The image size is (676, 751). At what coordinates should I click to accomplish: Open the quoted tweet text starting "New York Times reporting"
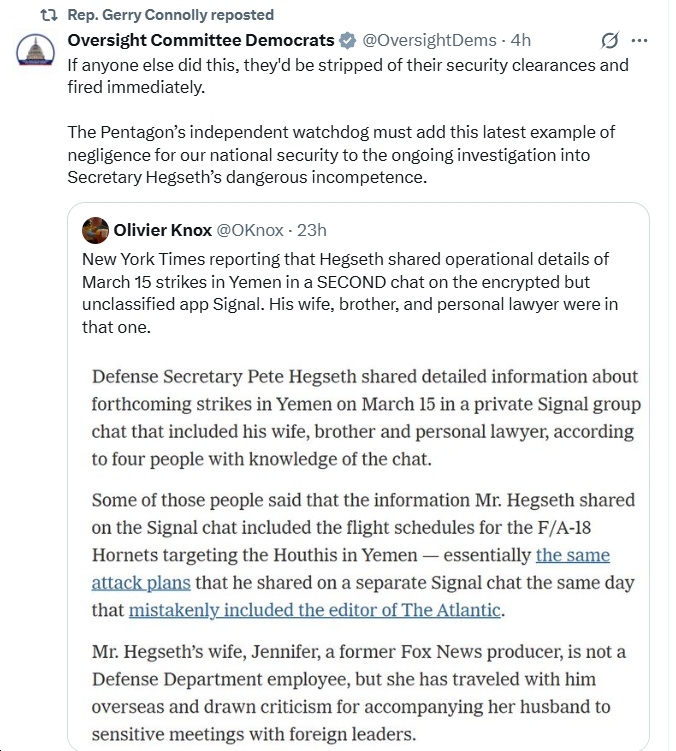[345, 292]
